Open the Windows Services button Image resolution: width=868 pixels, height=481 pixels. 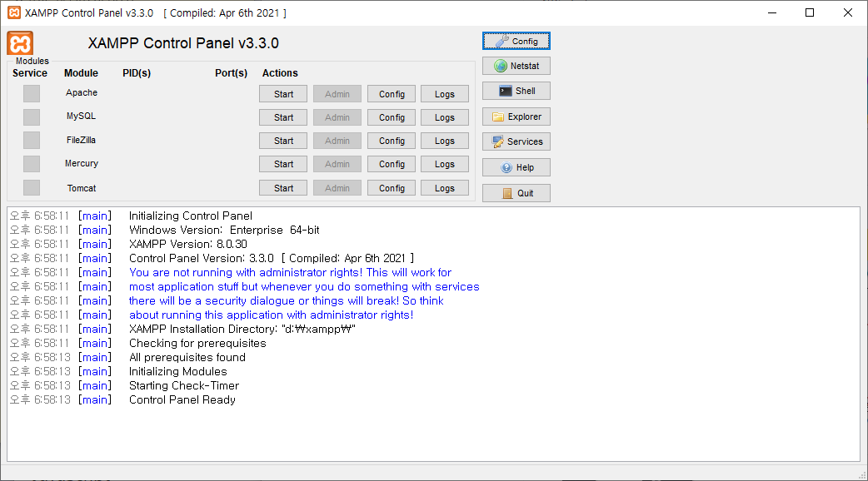pos(516,141)
